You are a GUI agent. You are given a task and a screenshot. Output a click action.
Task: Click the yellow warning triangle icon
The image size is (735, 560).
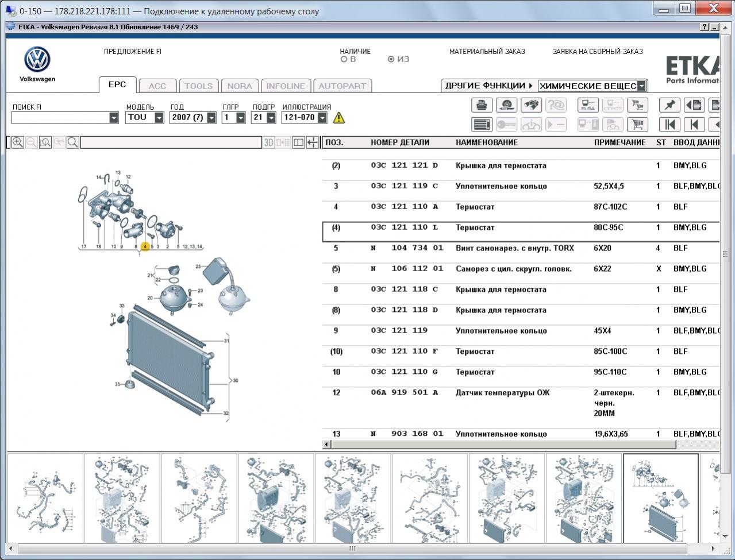339,118
